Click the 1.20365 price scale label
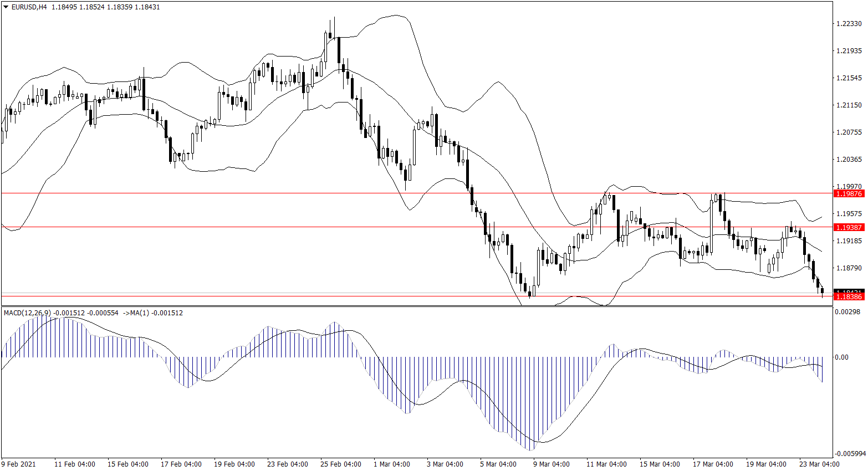The image size is (868, 471). pos(849,160)
